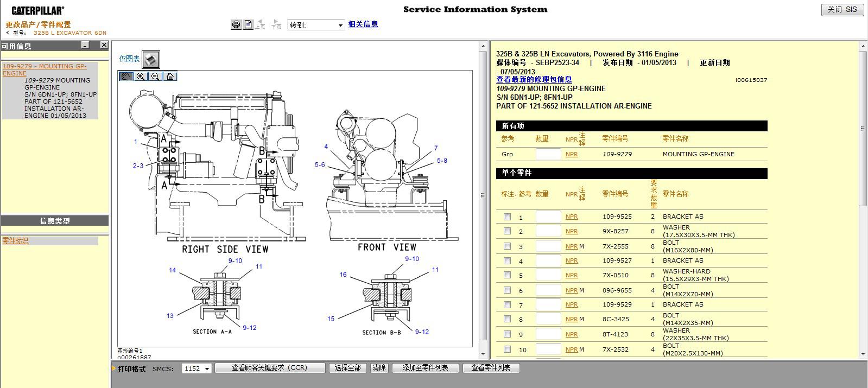
Task: Click callout 7 in front view
Action: click(x=435, y=148)
